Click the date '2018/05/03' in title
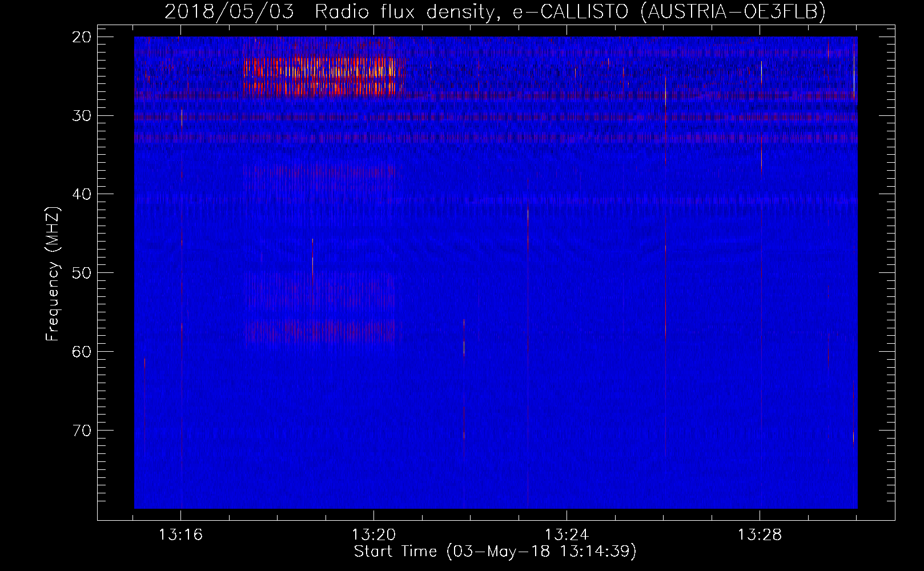 (x=229, y=11)
